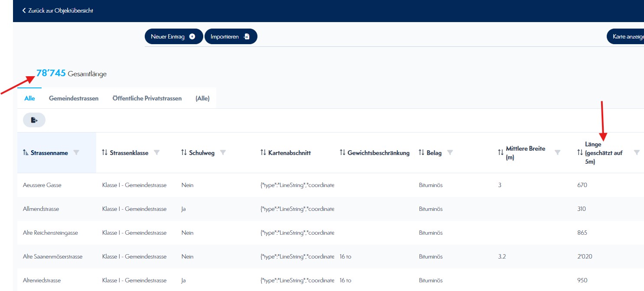Select the Alte Saanenmöserstrasse row

[x=52, y=256]
